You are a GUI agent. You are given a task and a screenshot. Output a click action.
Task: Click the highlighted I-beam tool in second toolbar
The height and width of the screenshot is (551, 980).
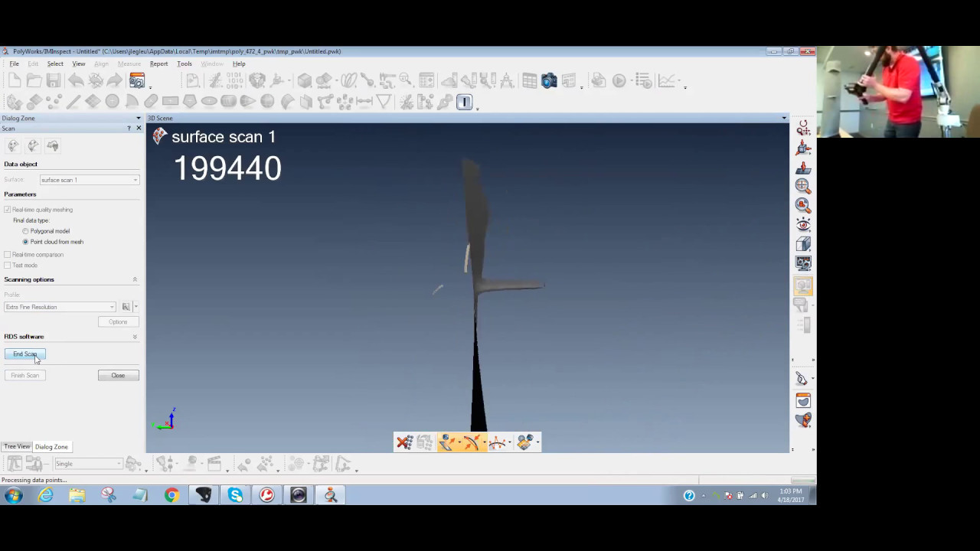(464, 102)
